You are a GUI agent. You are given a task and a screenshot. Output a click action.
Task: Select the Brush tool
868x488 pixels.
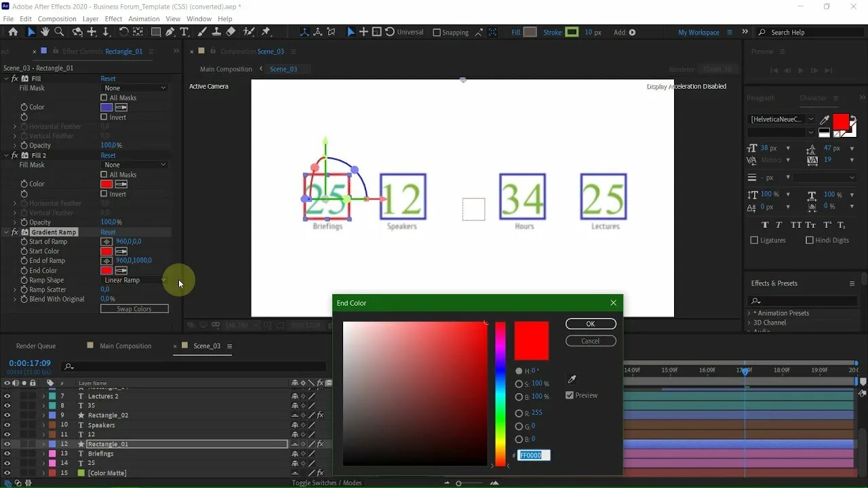[202, 32]
